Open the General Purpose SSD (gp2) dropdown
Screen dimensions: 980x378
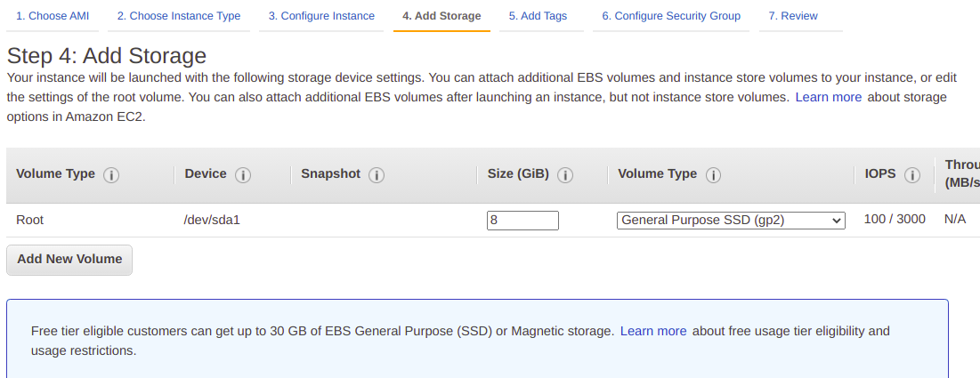(x=730, y=220)
